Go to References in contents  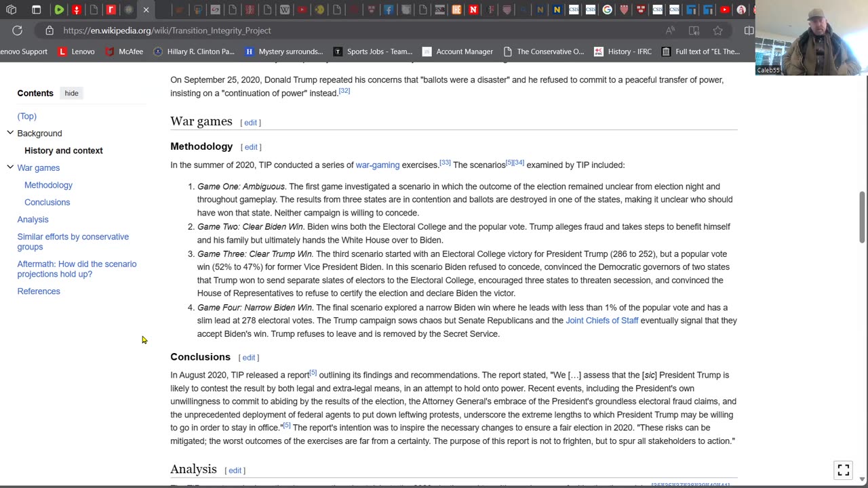point(39,291)
